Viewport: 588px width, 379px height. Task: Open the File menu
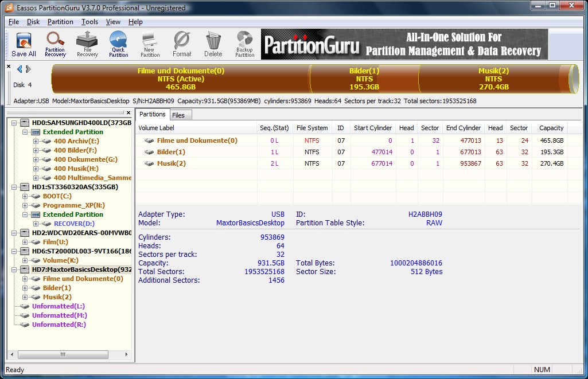click(14, 22)
